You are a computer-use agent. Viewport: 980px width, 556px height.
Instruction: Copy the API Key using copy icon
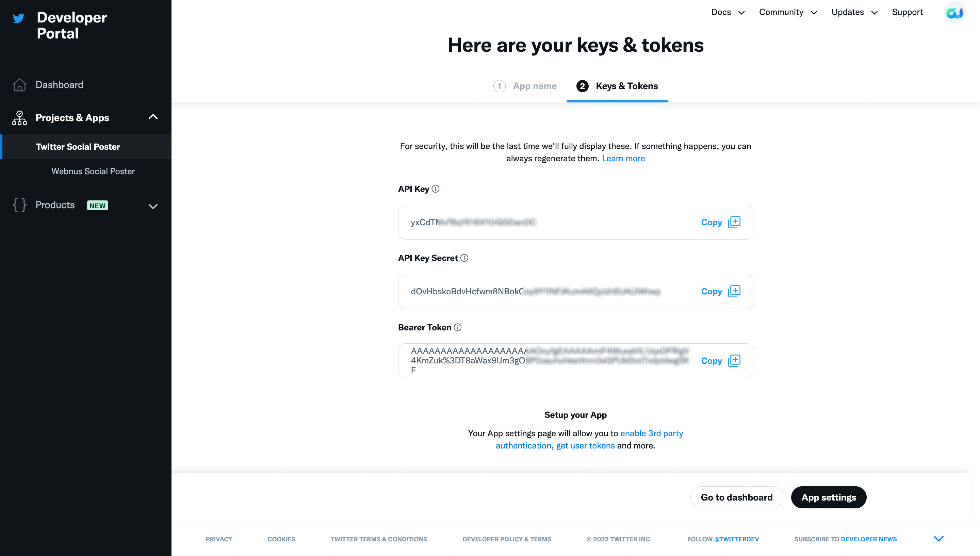tap(734, 222)
